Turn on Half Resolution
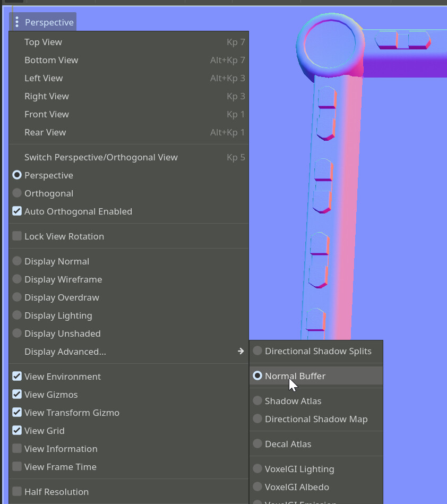Screen dimensions: 447x504 point(17,492)
